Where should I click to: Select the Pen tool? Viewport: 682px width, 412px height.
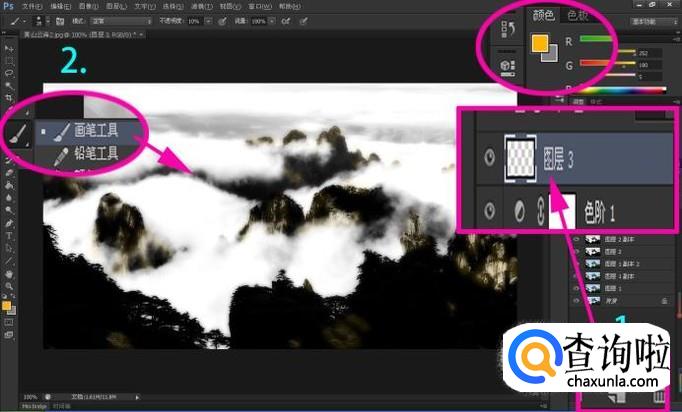pyautogui.click(x=9, y=224)
